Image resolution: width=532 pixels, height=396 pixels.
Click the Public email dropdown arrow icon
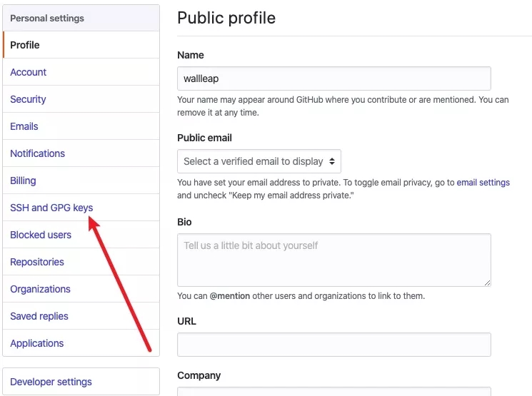tap(331, 161)
